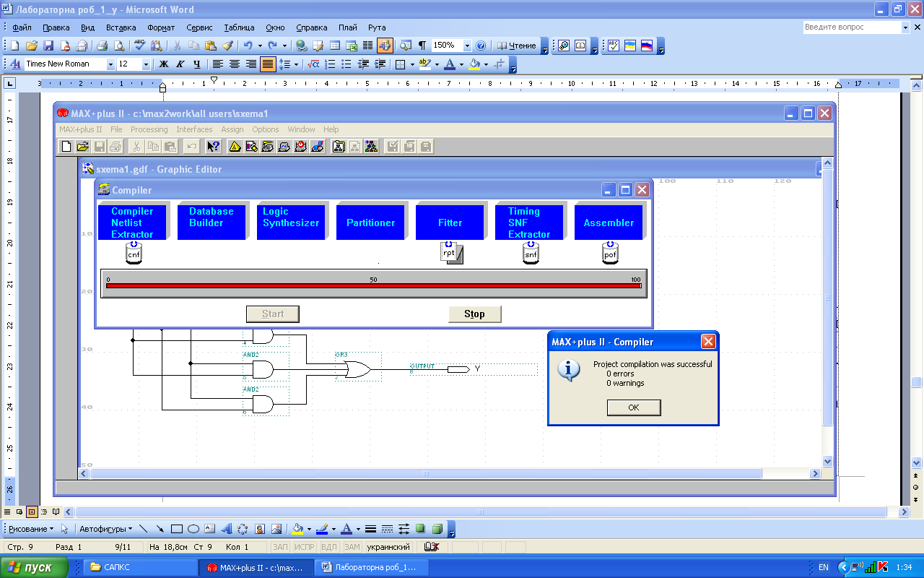The height and width of the screenshot is (578, 924).
Task: Insert WordArt from Drawing toolbar
Action: (227, 529)
